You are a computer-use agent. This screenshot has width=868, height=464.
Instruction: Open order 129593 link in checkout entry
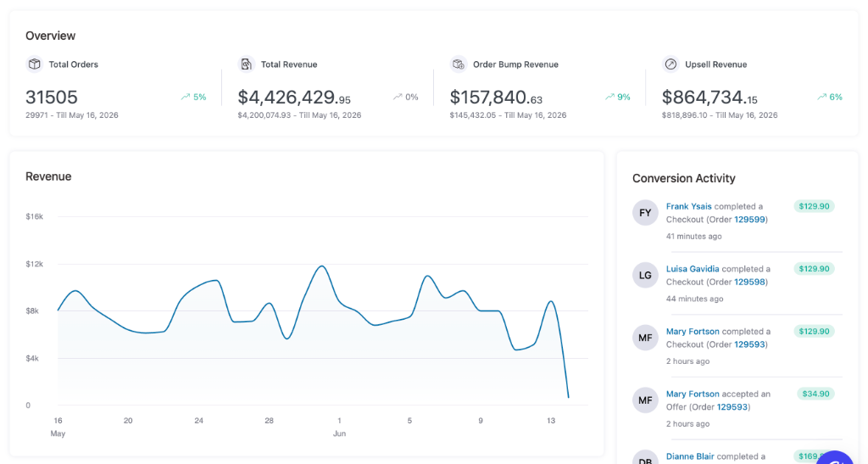[x=749, y=345]
